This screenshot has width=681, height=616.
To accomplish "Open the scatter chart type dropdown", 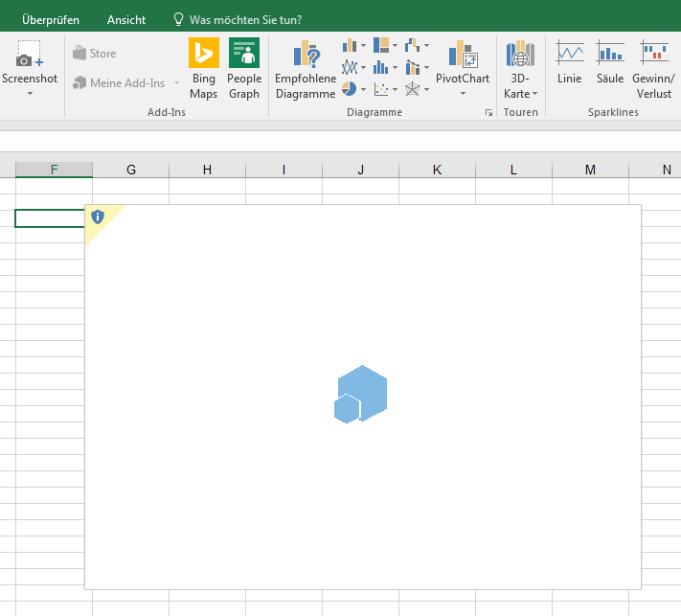I will click(385, 89).
